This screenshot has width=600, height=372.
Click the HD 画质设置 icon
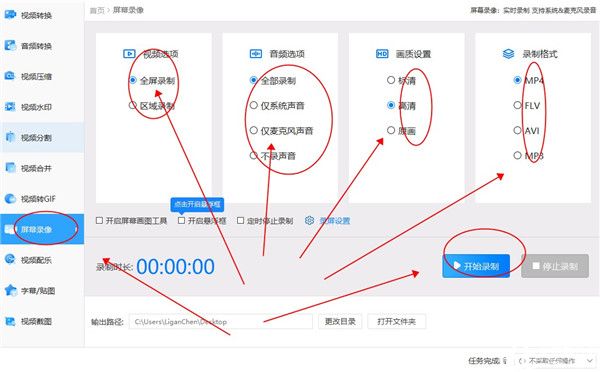pyautogui.click(x=382, y=54)
